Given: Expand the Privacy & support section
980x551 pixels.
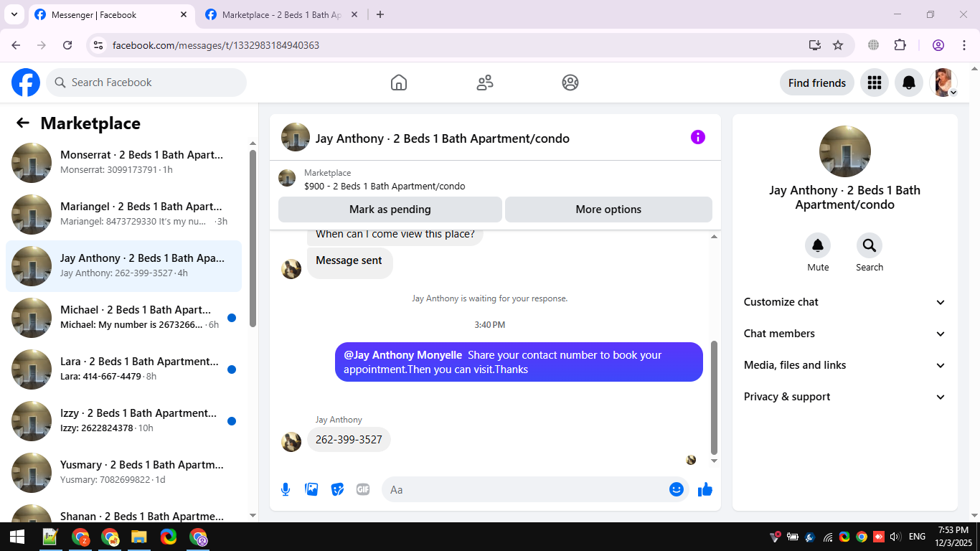Looking at the screenshot, I should point(845,397).
